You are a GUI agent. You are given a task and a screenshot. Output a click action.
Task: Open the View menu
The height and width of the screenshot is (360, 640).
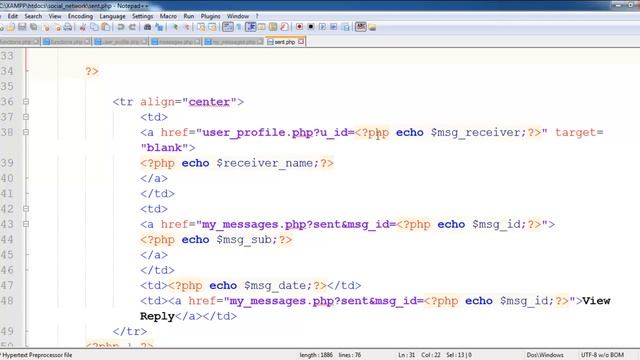(55, 16)
